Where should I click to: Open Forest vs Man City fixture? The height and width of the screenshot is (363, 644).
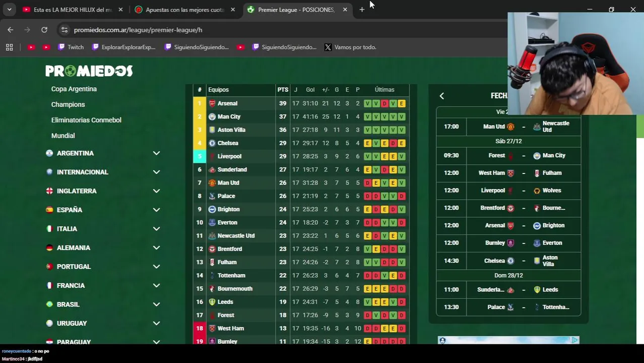click(x=508, y=155)
